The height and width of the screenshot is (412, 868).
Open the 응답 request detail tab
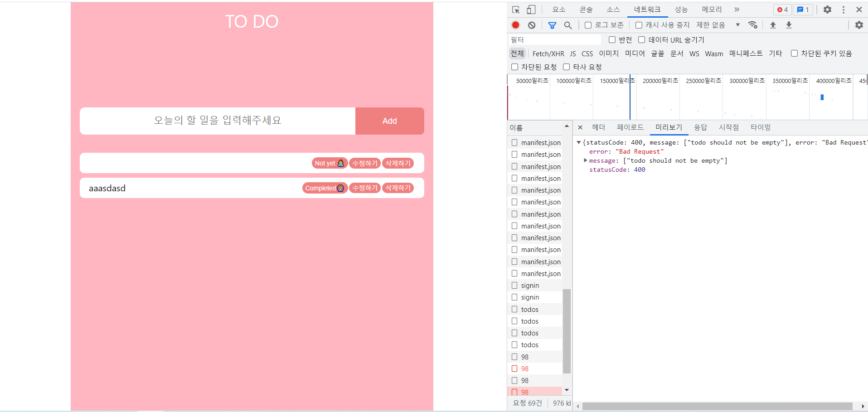tap(700, 127)
